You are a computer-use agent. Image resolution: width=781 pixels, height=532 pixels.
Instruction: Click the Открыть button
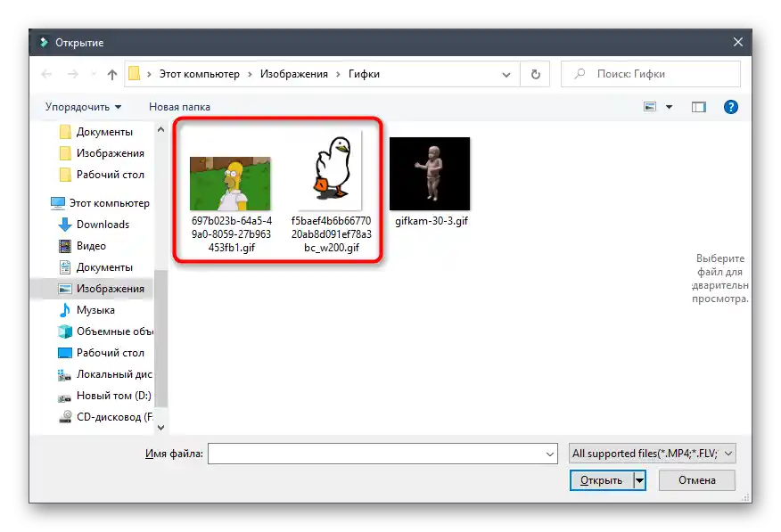pos(602,480)
